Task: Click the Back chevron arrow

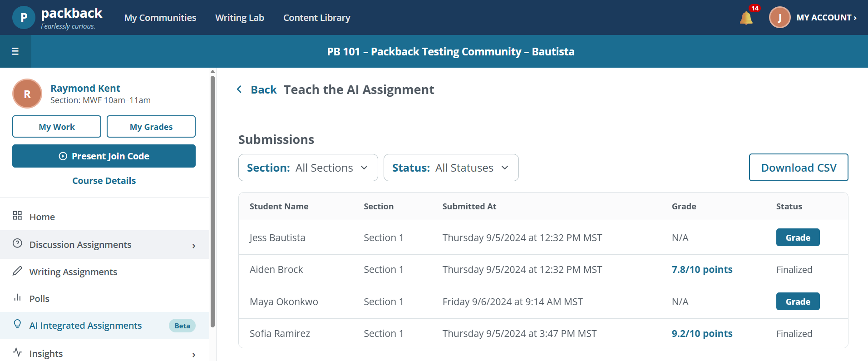Action: [x=239, y=89]
